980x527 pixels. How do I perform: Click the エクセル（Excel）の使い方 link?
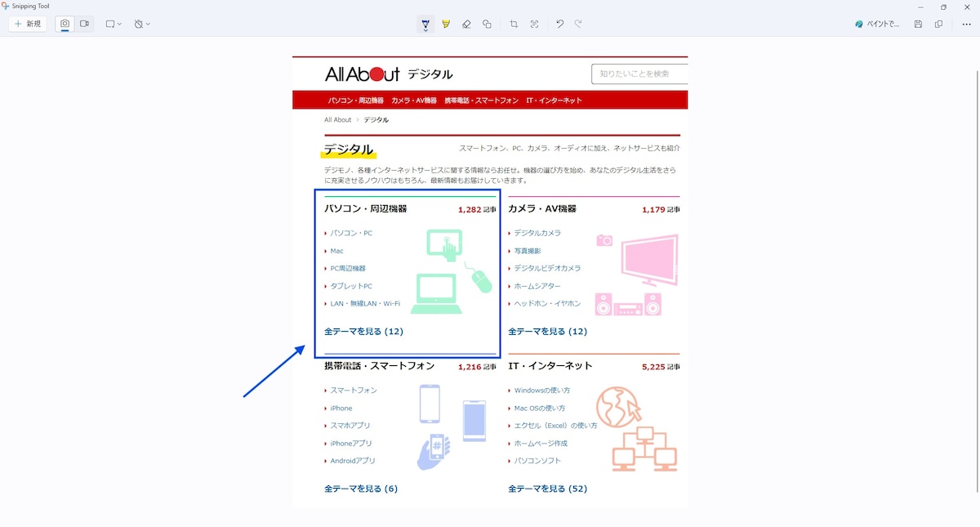555,426
